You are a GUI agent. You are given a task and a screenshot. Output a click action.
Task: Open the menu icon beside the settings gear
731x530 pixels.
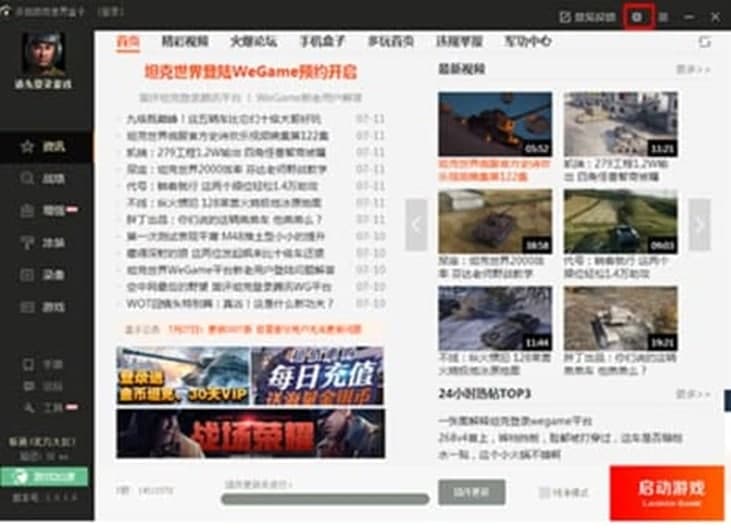coord(663,18)
